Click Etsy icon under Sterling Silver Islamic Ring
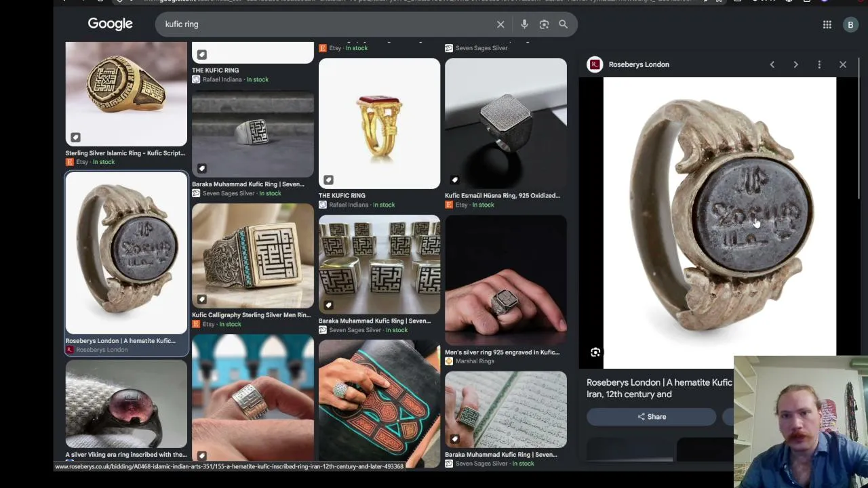This screenshot has width=868, height=488. point(69,162)
